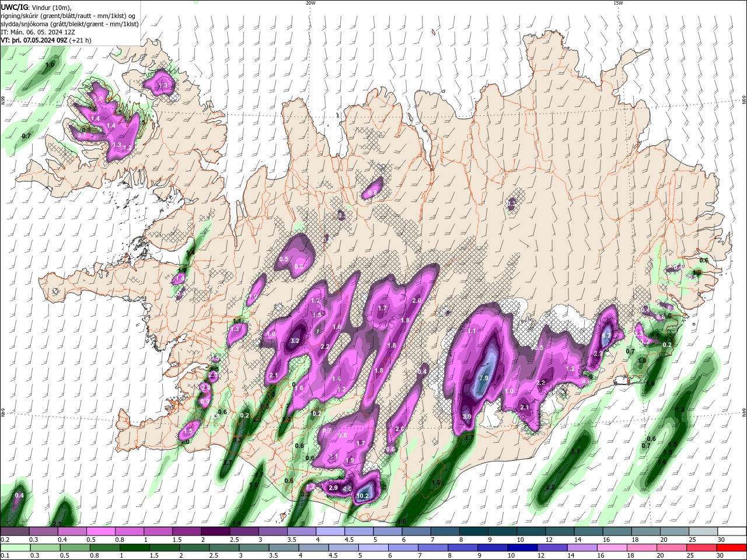Image resolution: width=747 pixels, height=560 pixels.
Task: Click the darkest green 1 swatch in lower legend
Action: coord(135,548)
